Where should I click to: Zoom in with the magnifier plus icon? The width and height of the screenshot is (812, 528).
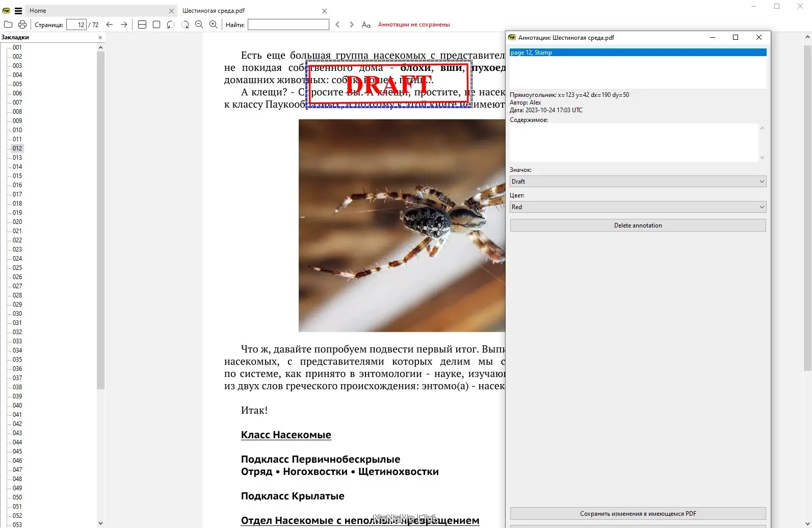(x=214, y=24)
